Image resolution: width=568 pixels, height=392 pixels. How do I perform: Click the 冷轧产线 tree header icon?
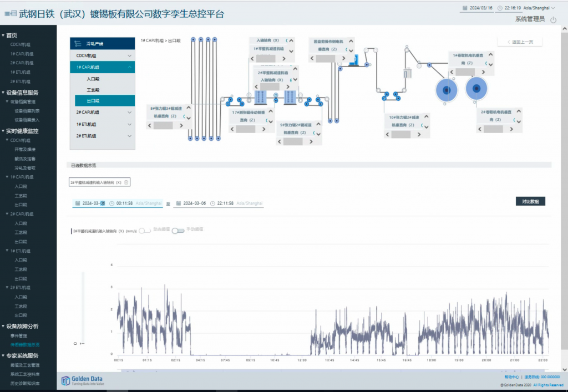[78, 43]
